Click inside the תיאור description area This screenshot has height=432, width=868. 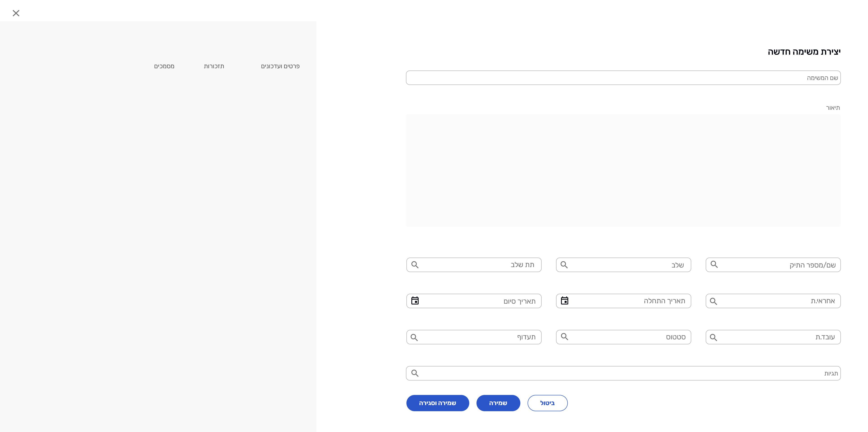click(x=623, y=170)
